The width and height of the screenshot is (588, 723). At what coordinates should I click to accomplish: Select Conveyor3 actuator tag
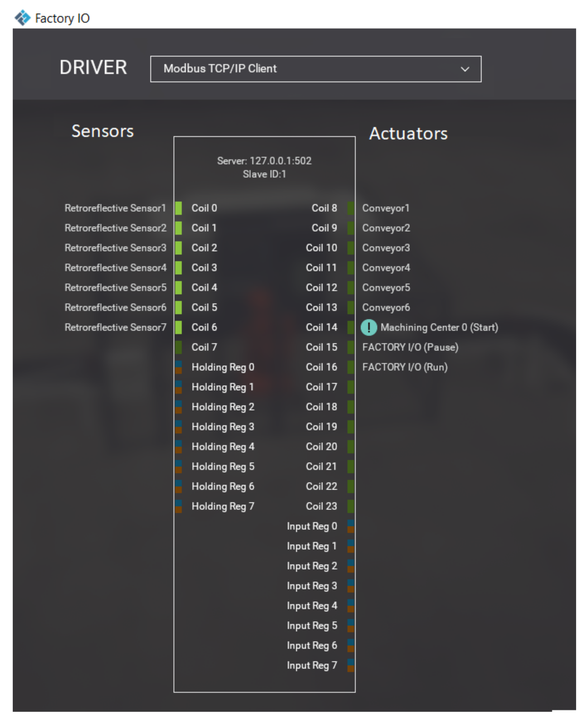tap(386, 248)
